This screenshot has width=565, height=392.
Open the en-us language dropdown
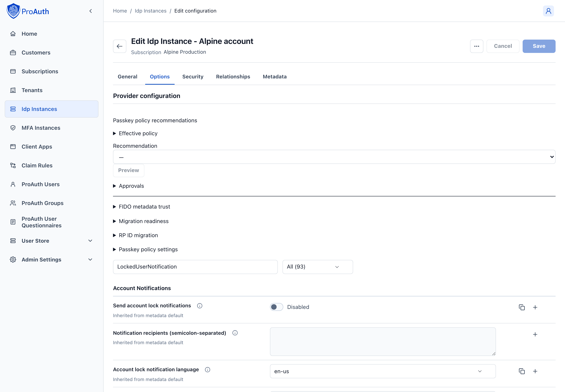click(x=383, y=371)
